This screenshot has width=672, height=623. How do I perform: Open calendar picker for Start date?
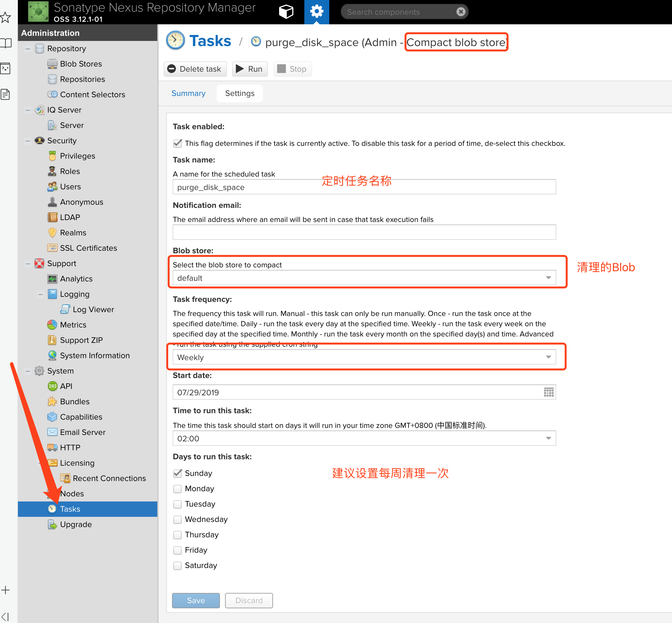548,392
